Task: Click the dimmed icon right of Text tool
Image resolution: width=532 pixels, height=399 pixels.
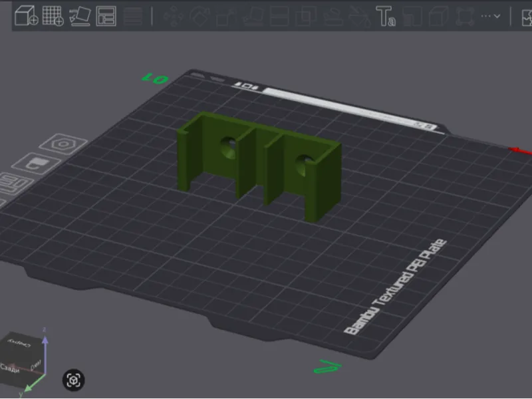Action: [412, 16]
